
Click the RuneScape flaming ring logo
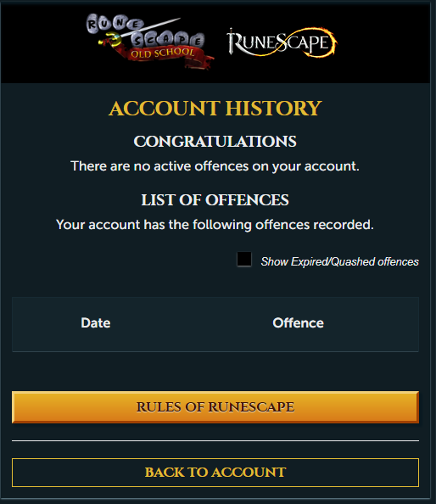tap(282, 42)
